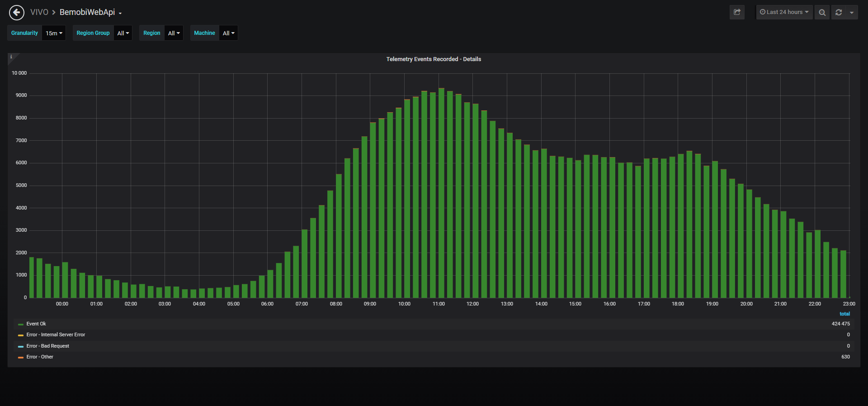Click the VIVO breadcrumb link

pyautogui.click(x=39, y=12)
